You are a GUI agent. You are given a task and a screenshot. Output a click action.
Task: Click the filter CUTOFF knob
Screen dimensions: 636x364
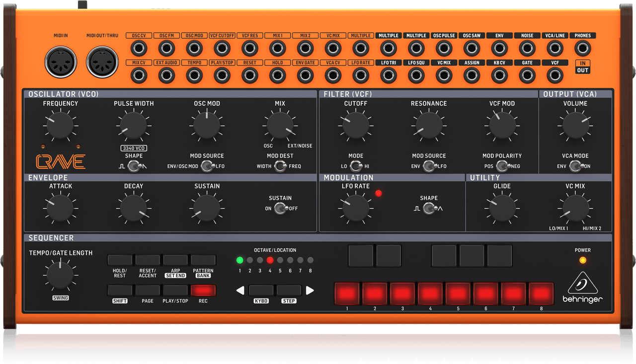356,125
